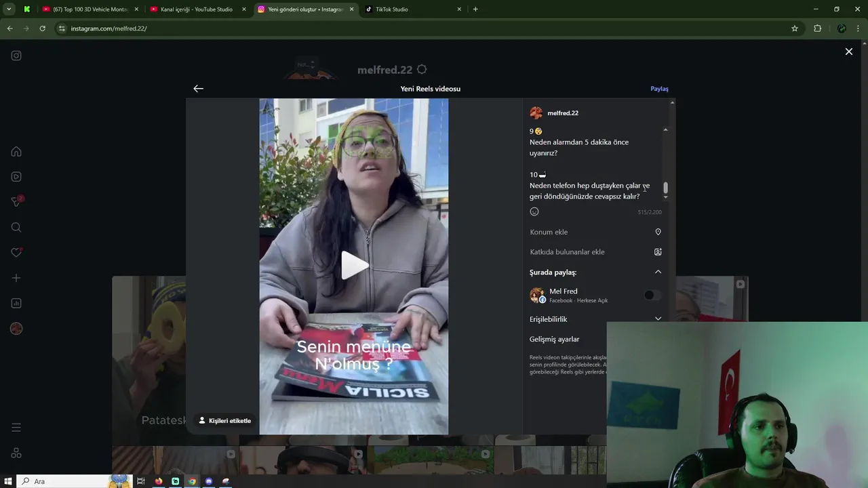The image size is (868, 488).
Task: Open the Chrome three-dot menu
Action: (859, 28)
